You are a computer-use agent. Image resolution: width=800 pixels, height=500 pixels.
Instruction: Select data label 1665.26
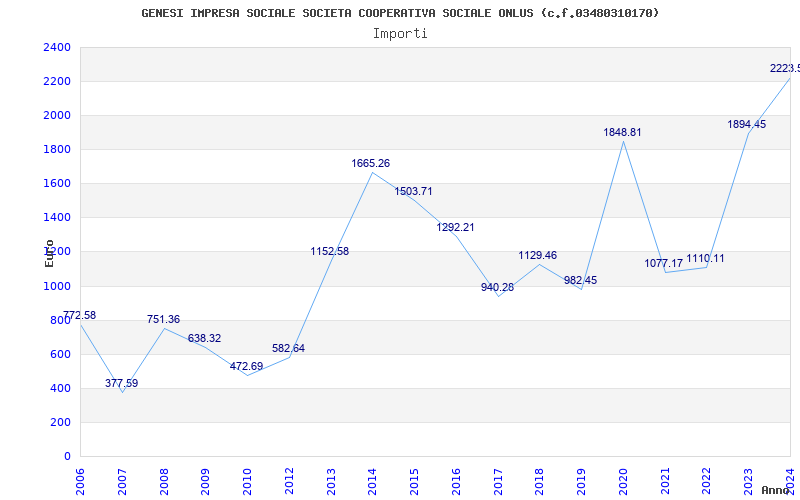pyautogui.click(x=370, y=164)
